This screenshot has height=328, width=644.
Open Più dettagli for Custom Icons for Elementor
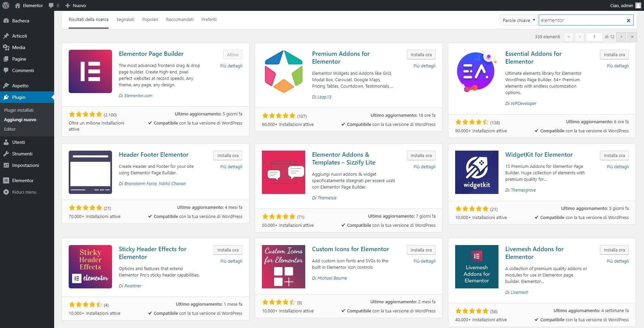coord(424,261)
